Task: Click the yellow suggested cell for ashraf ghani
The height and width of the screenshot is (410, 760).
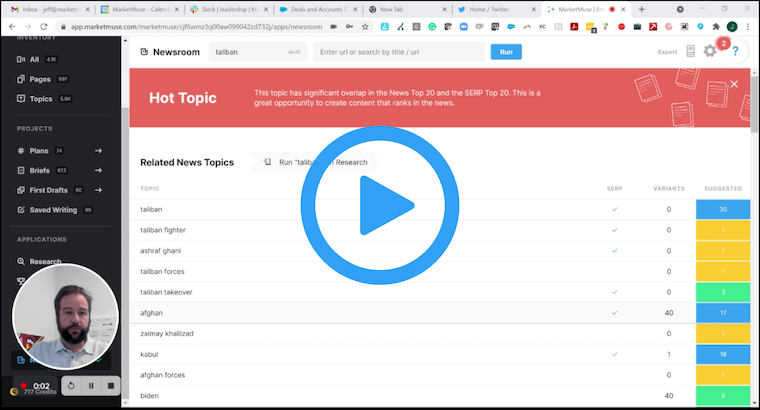Action: [x=723, y=251]
